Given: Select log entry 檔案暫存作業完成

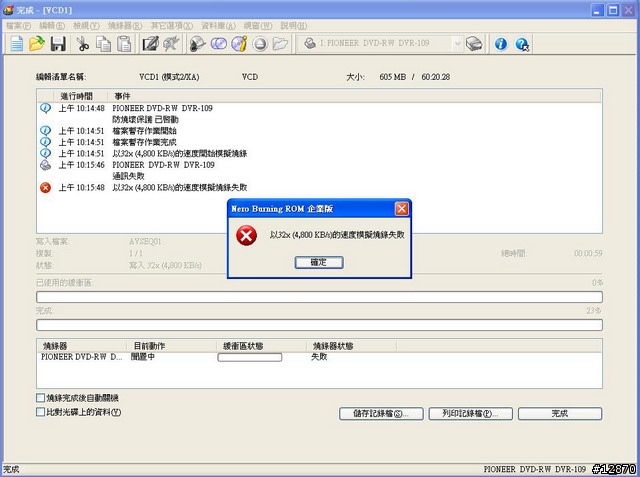Looking at the screenshot, I should pyautogui.click(x=144, y=142).
